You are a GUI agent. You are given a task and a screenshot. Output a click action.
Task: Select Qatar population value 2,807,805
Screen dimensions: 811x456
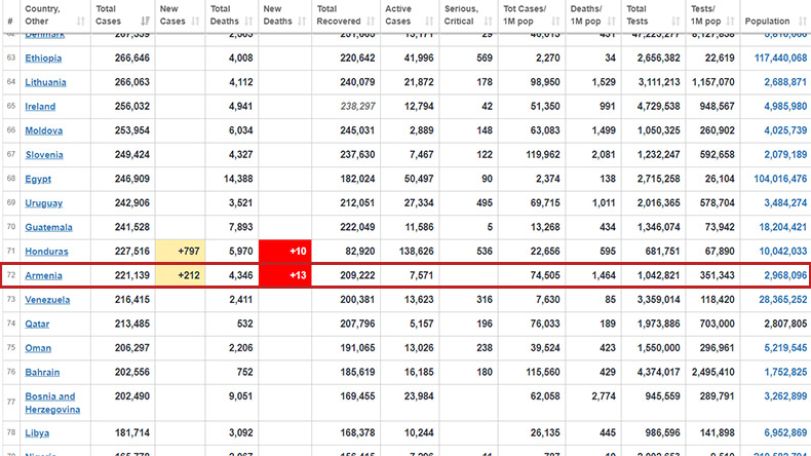click(785, 324)
